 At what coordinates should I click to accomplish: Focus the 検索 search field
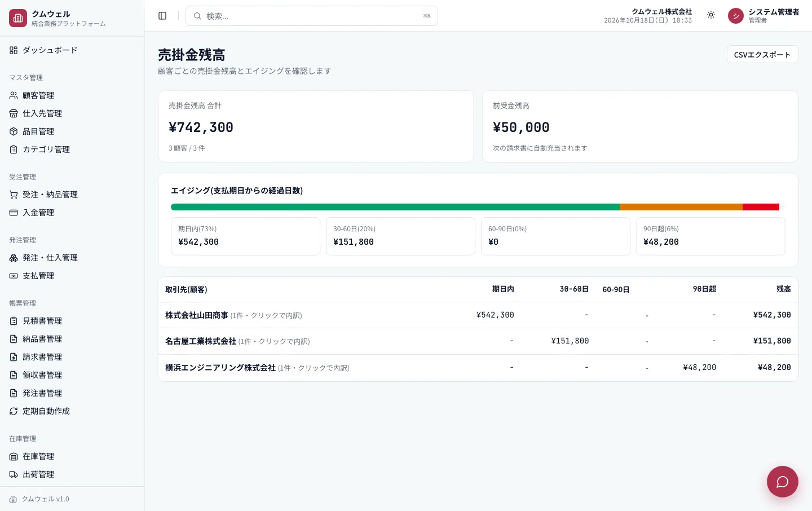tap(312, 16)
